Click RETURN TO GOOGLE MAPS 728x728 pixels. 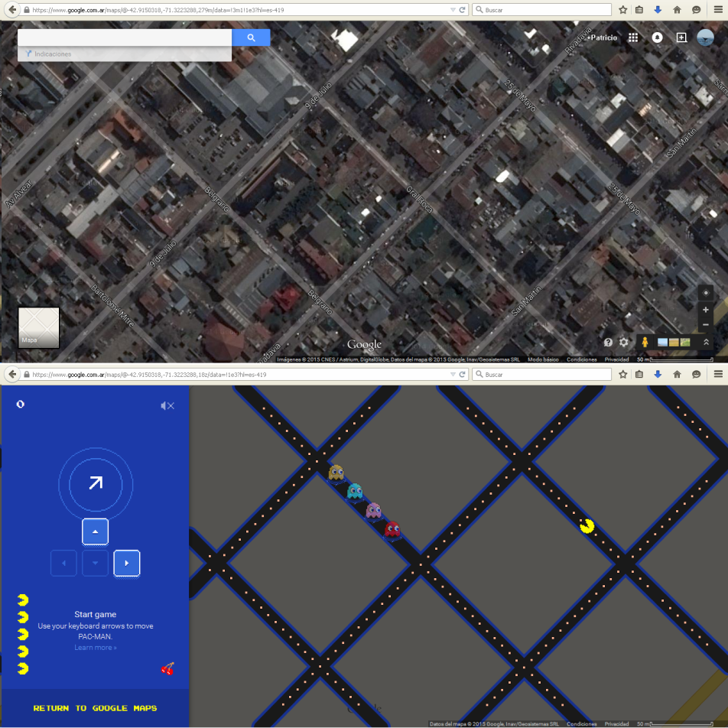[x=95, y=708]
